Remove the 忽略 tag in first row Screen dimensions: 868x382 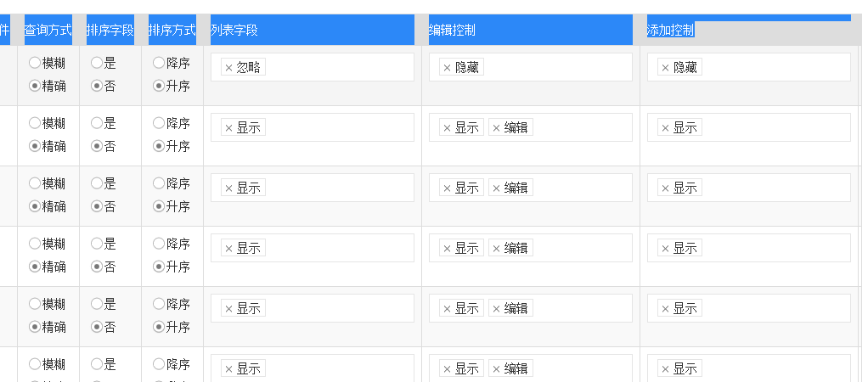228,68
